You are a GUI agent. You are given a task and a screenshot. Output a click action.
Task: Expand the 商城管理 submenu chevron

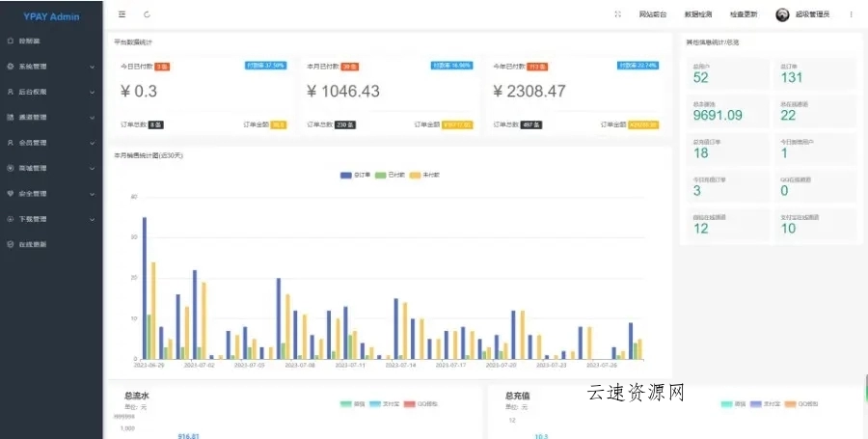(x=92, y=168)
